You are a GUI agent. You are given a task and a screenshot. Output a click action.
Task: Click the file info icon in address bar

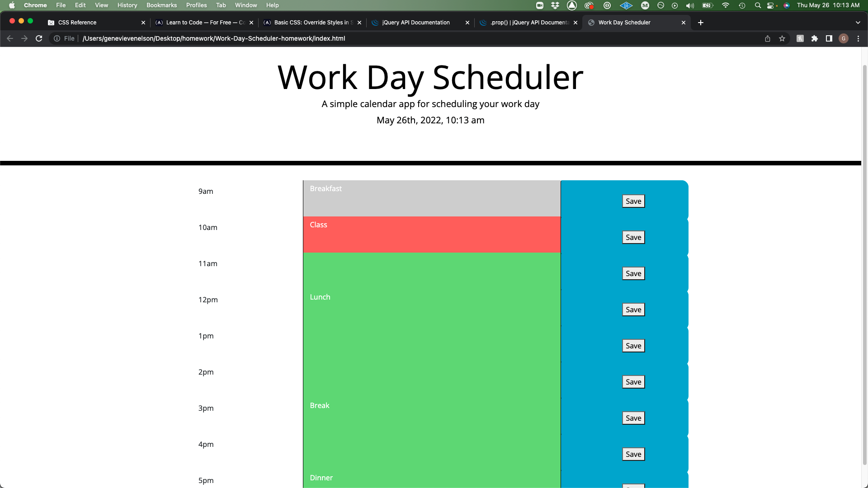pyautogui.click(x=57, y=38)
